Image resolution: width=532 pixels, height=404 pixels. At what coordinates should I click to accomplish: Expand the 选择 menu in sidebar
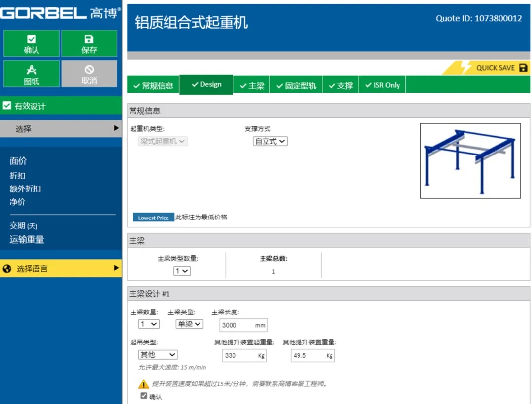(x=61, y=128)
